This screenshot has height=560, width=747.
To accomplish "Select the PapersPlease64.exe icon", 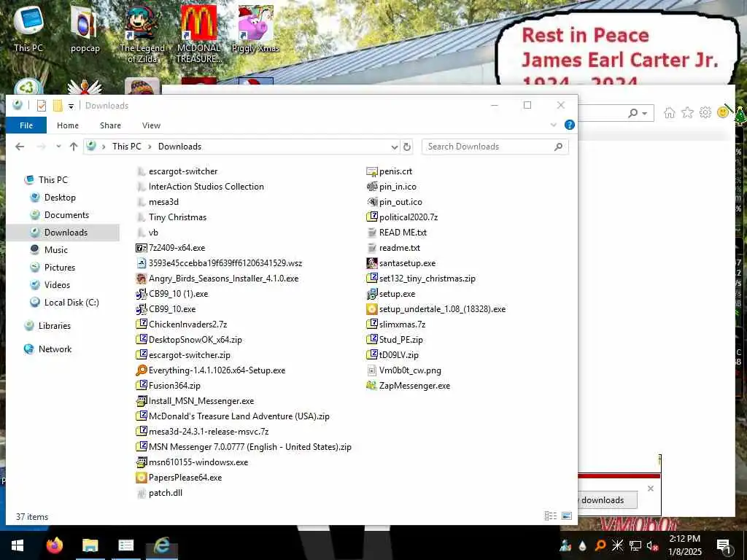I will click(x=142, y=478).
